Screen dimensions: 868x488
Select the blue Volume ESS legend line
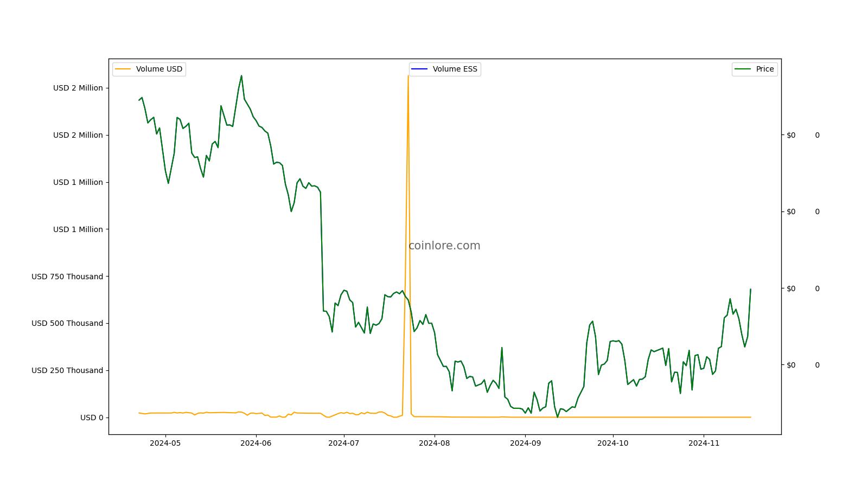tap(419, 69)
